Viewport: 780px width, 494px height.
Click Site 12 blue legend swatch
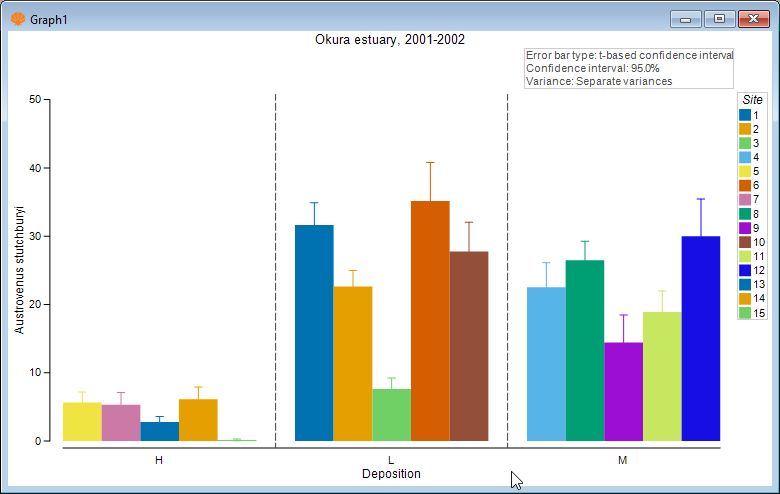pyautogui.click(x=745, y=270)
